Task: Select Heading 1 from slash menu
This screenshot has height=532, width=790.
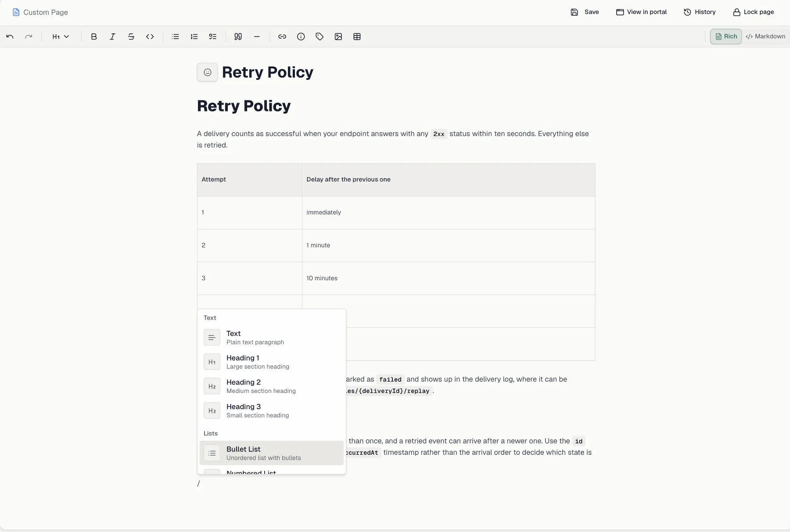Action: (x=272, y=362)
